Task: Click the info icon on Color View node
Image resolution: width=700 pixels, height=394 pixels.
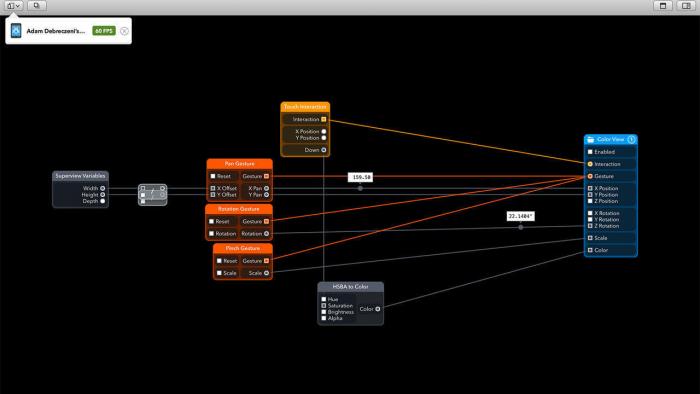Action: click(631, 140)
